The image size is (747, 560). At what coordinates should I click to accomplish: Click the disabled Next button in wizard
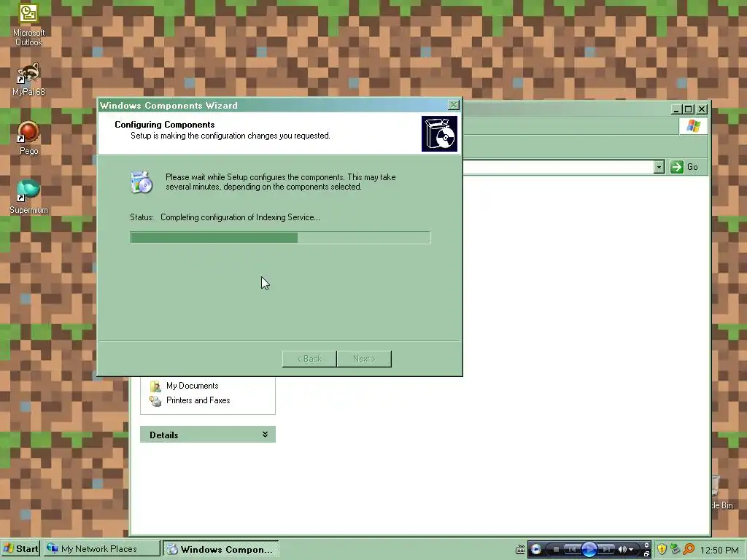click(x=364, y=359)
